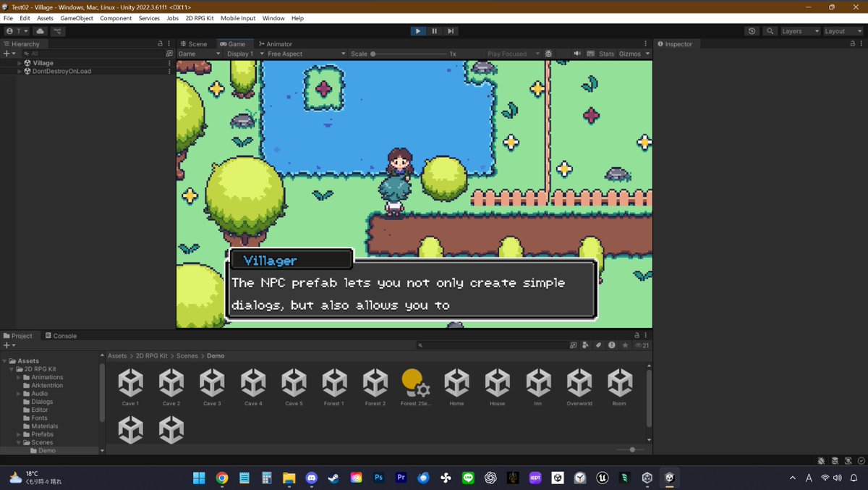Open the Inspector panel options menu
The height and width of the screenshot is (490, 868).
[861, 44]
